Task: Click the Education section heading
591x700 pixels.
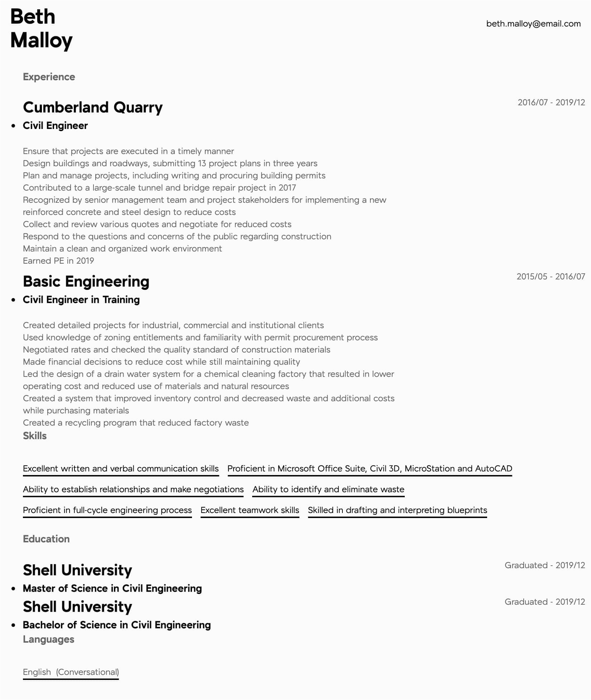Action: pyautogui.click(x=46, y=539)
